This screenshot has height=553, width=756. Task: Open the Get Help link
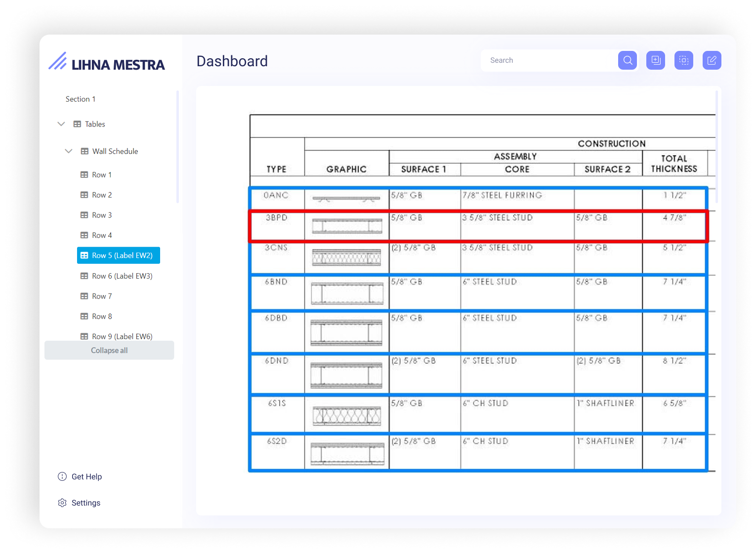click(x=86, y=476)
